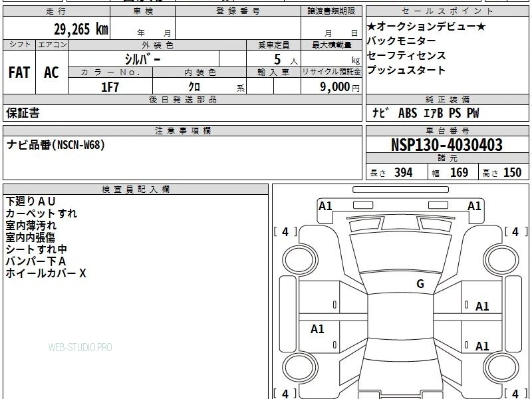The width and height of the screenshot is (532, 399).
Task: Click exterior color value シルバー
Action: 143,60
